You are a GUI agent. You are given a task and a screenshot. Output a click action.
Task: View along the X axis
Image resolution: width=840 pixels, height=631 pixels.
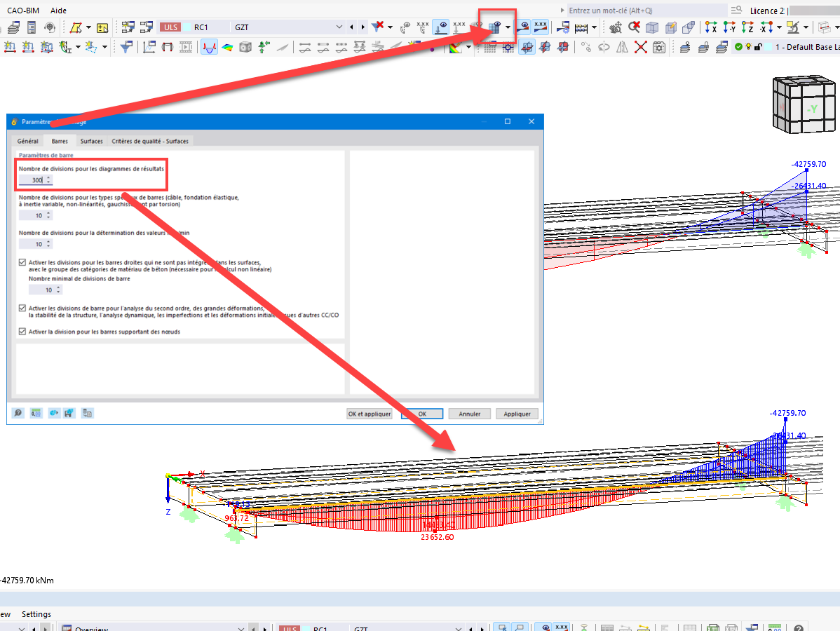coord(711,27)
